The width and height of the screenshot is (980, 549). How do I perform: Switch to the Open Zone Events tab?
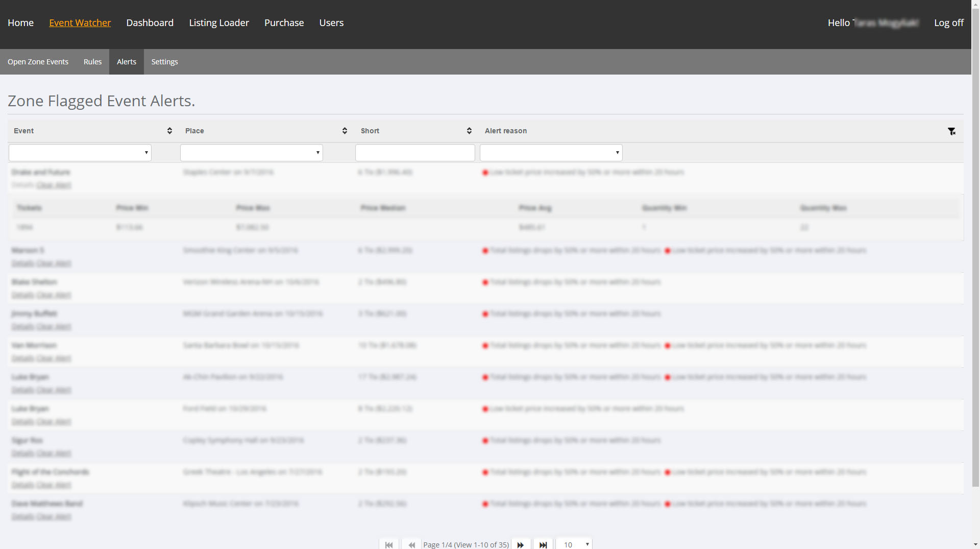[38, 62]
